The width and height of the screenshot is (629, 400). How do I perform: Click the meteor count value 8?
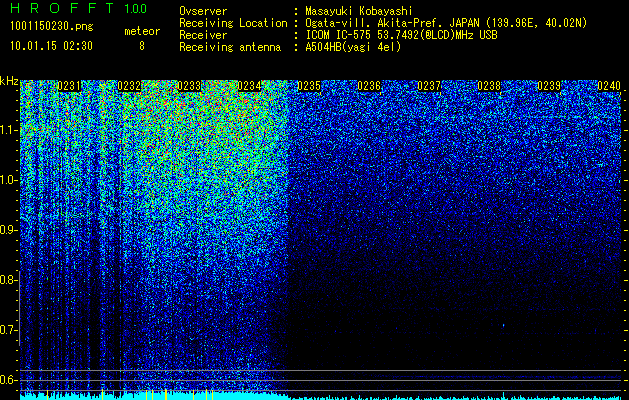(142, 46)
